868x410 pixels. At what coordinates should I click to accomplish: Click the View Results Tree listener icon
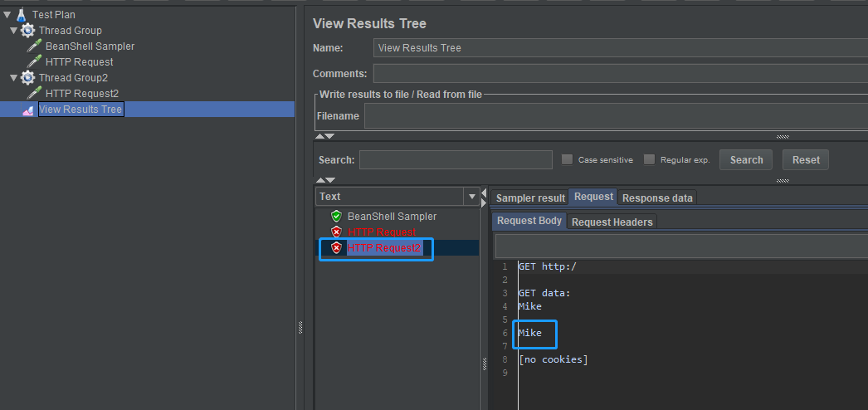[28, 110]
